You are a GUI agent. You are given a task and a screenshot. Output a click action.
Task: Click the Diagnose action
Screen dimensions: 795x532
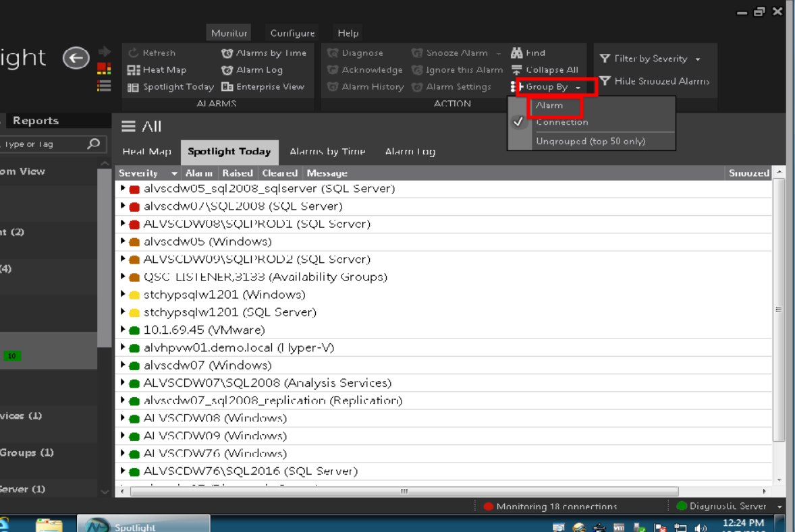click(x=355, y=53)
